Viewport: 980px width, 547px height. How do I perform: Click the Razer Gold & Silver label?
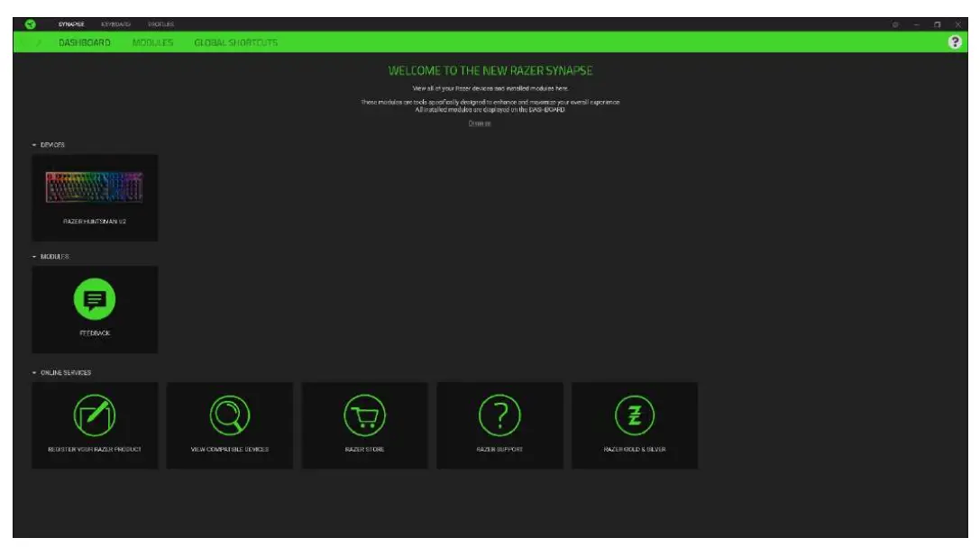(635, 450)
